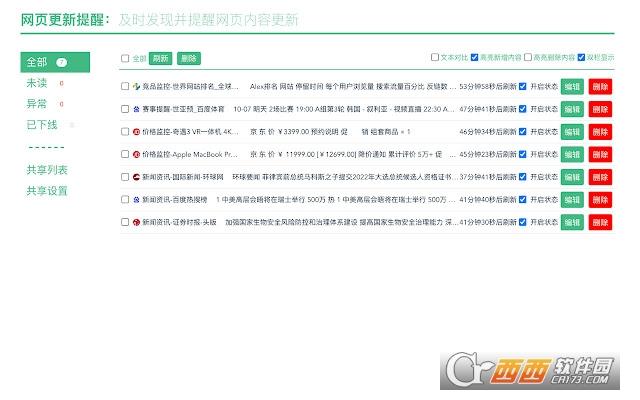Delete the 赛事提醒-世亚预 task
Image resolution: width=640 pixels, height=400 pixels.
(600, 109)
